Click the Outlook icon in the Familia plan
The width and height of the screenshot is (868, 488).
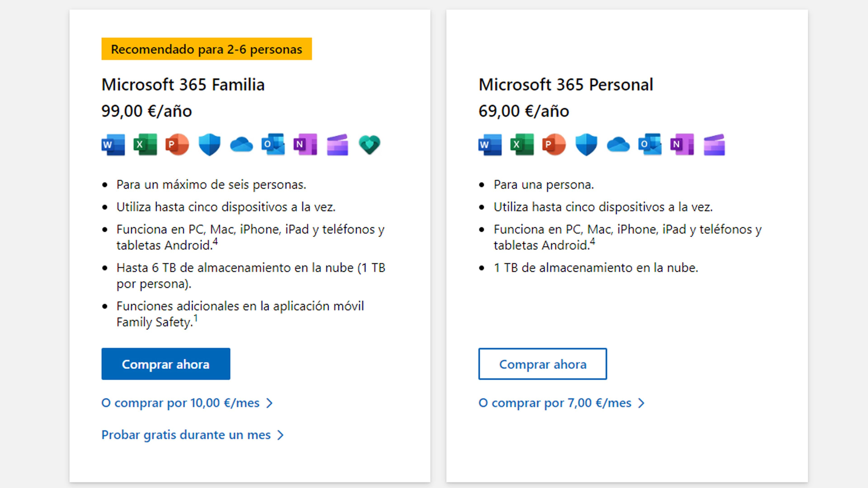[x=273, y=145]
